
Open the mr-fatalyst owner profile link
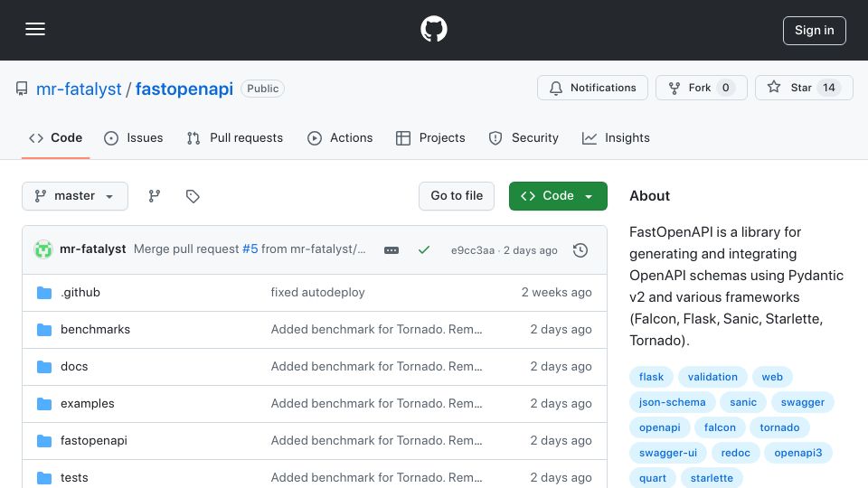coord(79,89)
